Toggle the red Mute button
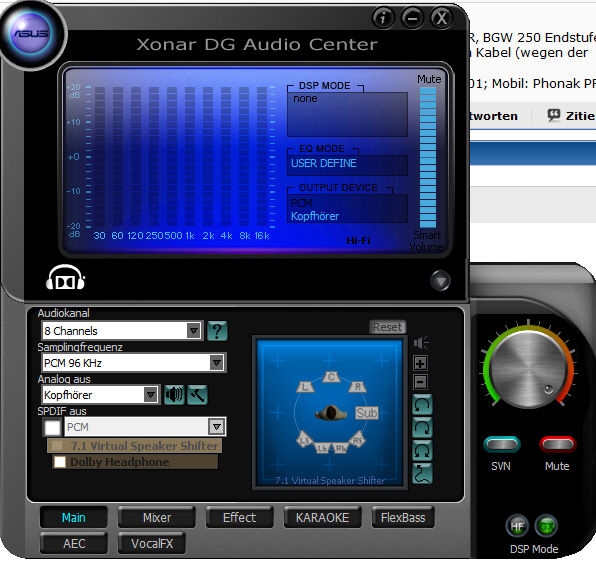Screen dimensions: 596x564 pyautogui.click(x=558, y=444)
